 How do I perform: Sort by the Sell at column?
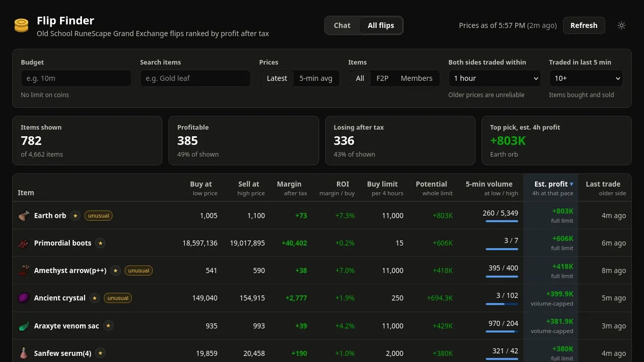coord(249,188)
